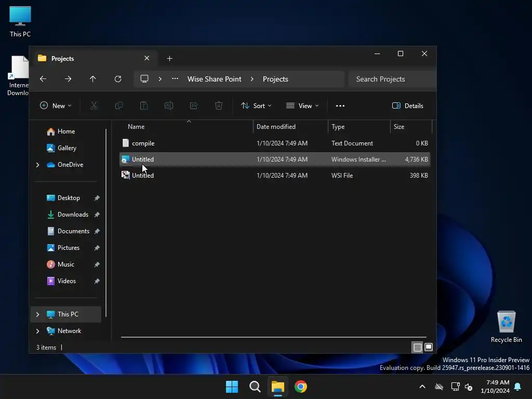This screenshot has width=532, height=399.
Task: Open the Windows Start menu
Action: 232,387
